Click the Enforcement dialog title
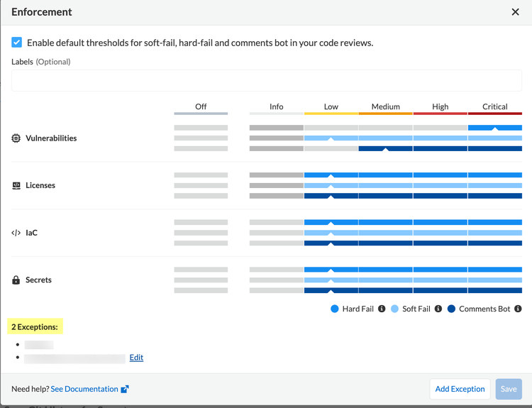 (42, 12)
